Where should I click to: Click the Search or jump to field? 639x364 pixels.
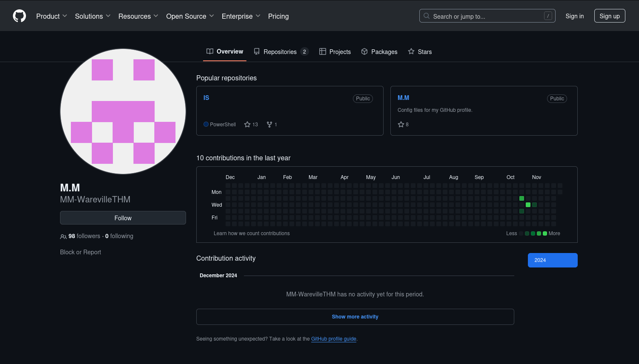point(487,16)
